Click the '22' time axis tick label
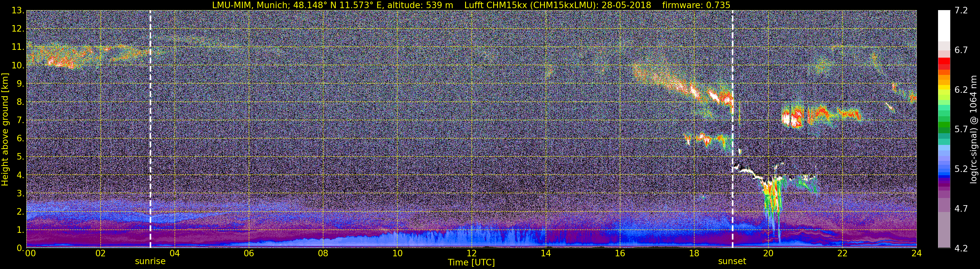 pyautogui.click(x=842, y=253)
